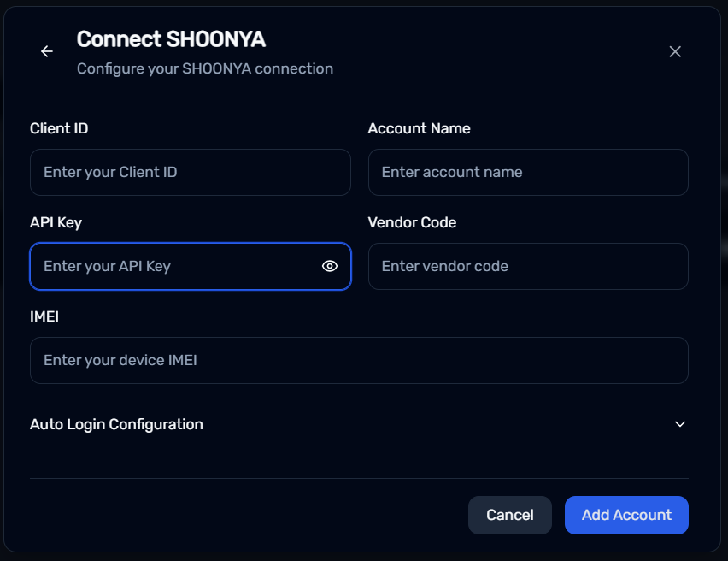
Task: Click the IMEI label
Action: pyautogui.click(x=44, y=316)
